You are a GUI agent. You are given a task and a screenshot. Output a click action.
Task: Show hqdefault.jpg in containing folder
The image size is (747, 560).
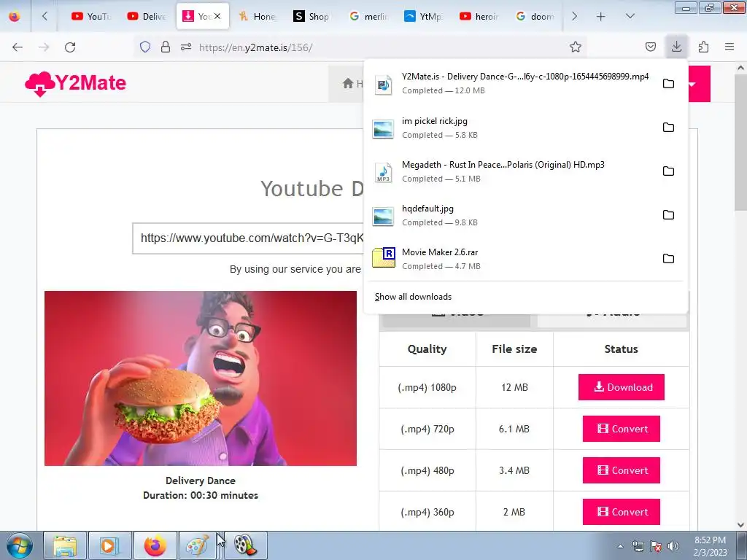point(668,215)
